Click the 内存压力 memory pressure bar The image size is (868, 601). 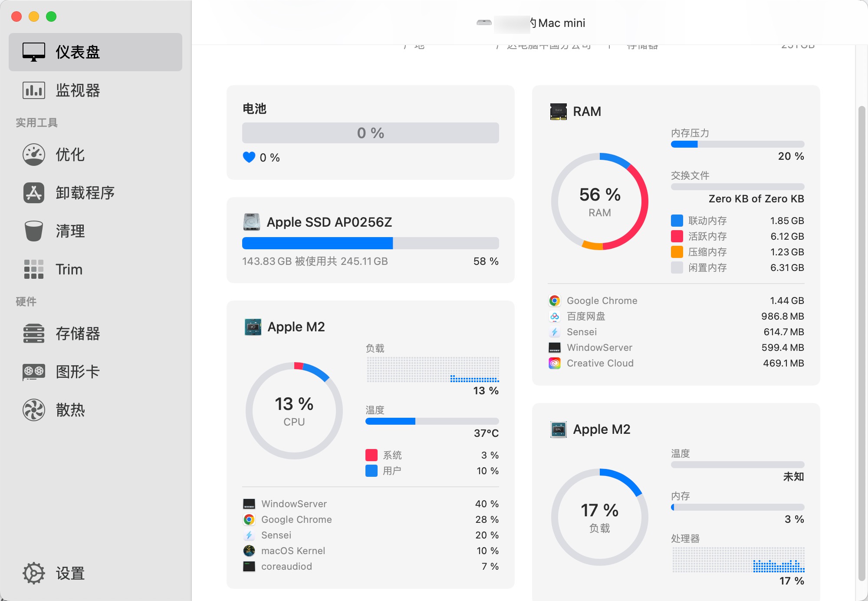click(x=738, y=144)
